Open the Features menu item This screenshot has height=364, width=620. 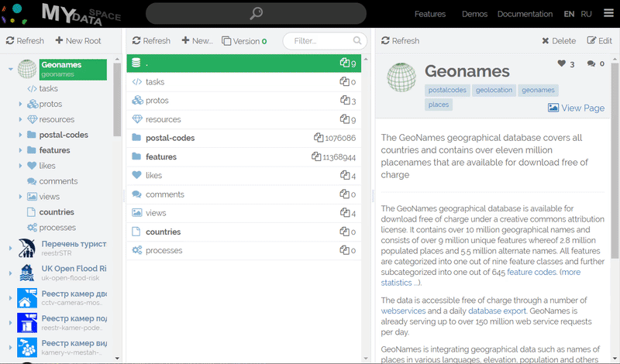pyautogui.click(x=430, y=14)
